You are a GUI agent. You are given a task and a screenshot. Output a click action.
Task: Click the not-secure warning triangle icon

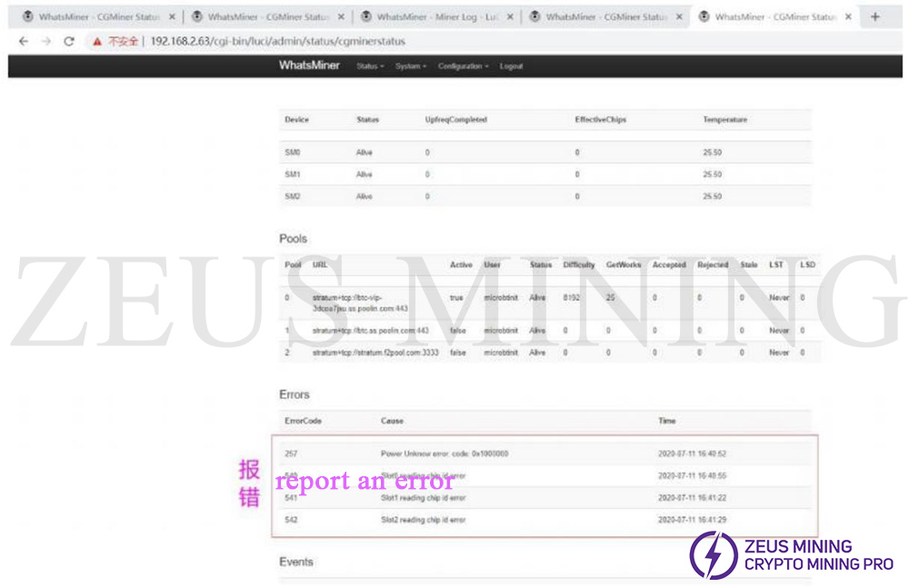95,41
